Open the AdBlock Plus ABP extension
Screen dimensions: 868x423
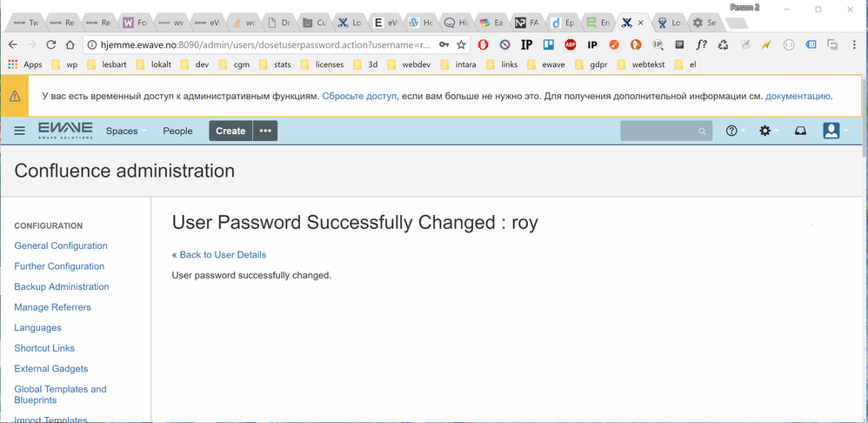571,45
